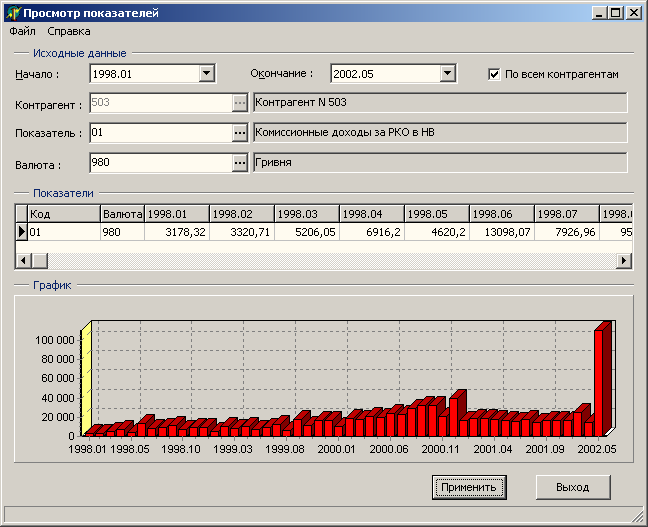
Task: Click the Гривня currency name field
Action: tap(440, 162)
